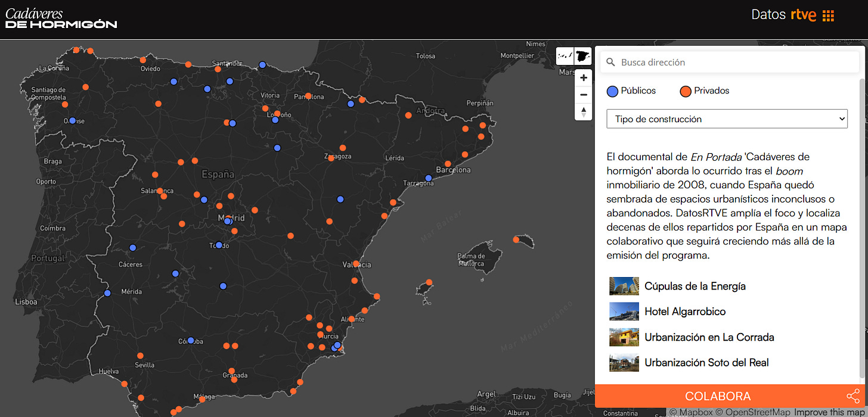Select the blue marker at Ourense
The image size is (868, 417).
tap(72, 120)
